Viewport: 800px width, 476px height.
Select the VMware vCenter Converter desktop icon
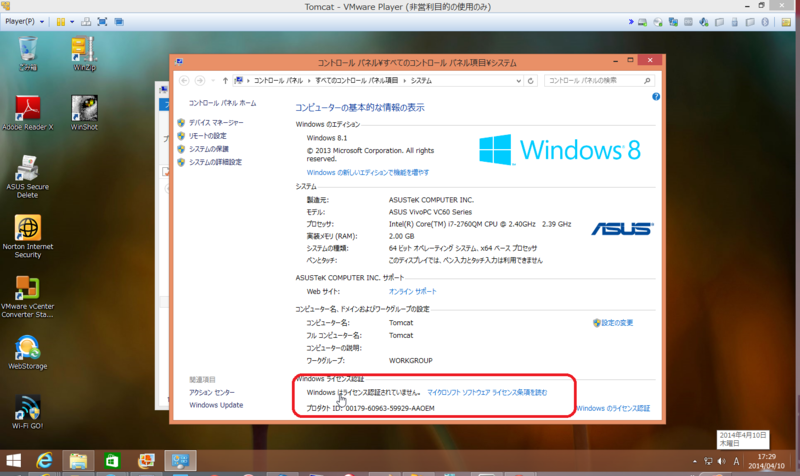[28, 296]
